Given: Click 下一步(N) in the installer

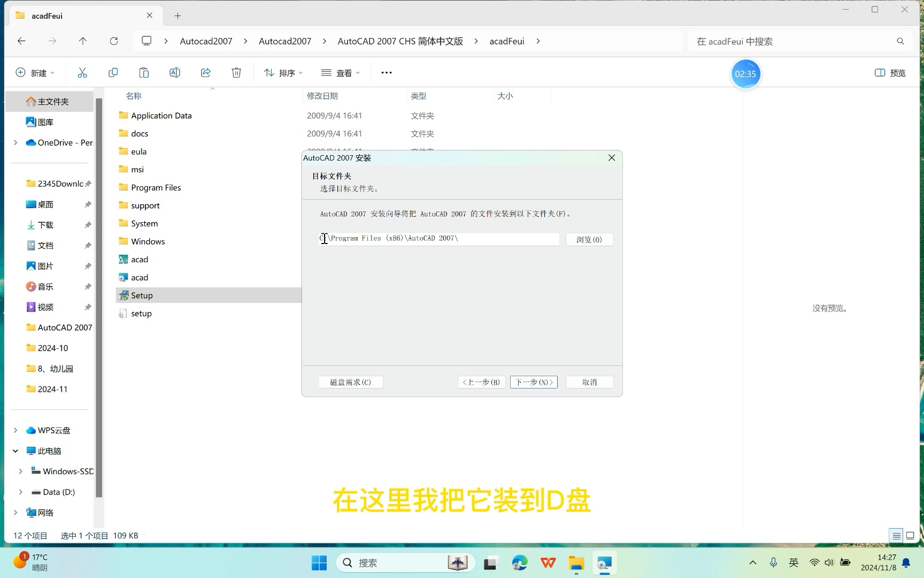Looking at the screenshot, I should 534,382.
